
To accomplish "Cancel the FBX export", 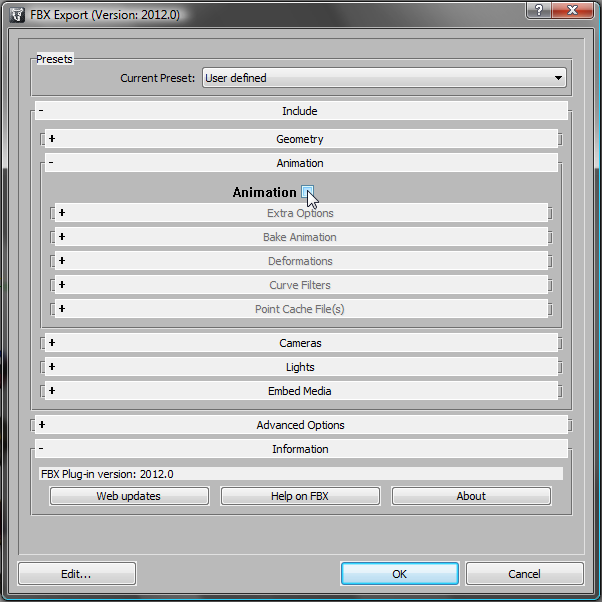I will point(525,574).
